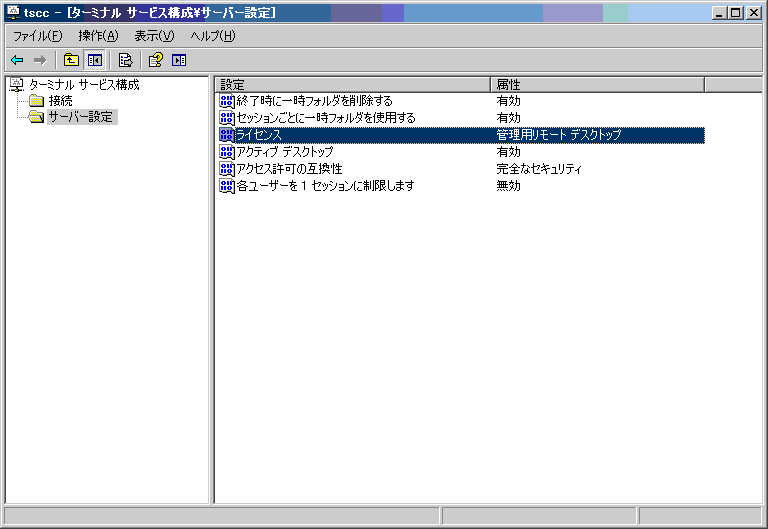Click the icon beside 終了時に一時フォルダを削除する
This screenshot has height=529, width=768.
[x=227, y=101]
